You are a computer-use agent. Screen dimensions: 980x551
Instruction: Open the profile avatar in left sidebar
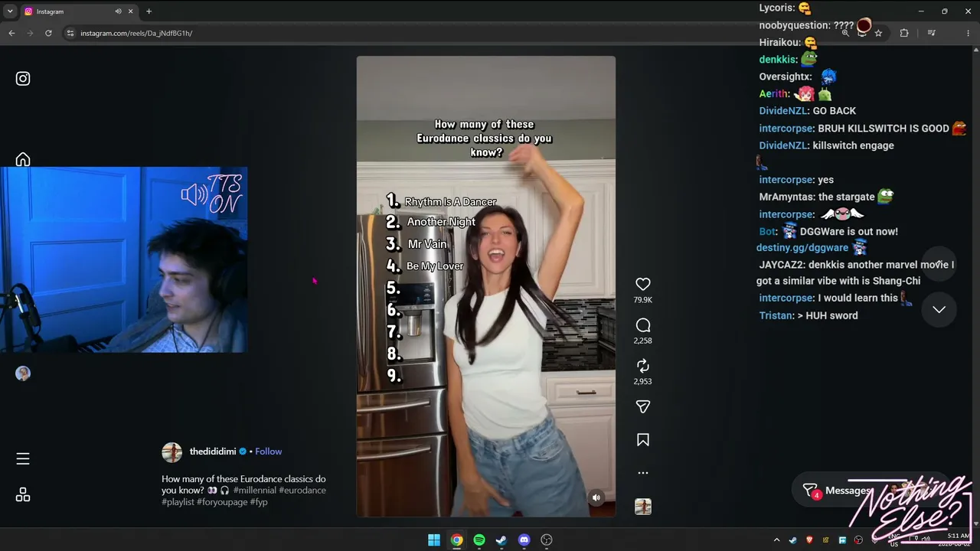pyautogui.click(x=23, y=373)
